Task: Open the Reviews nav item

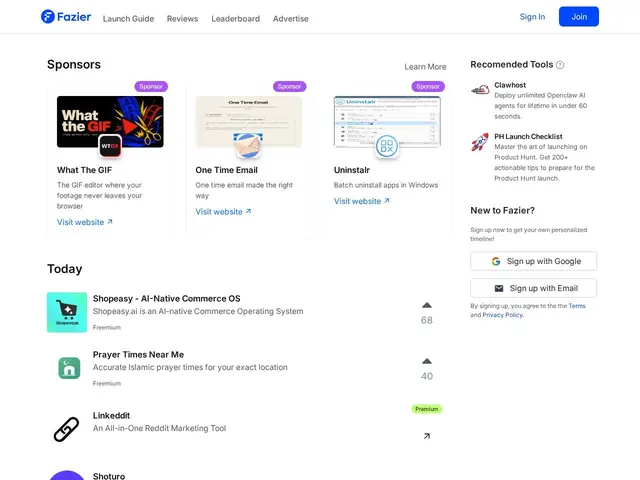Action: (x=182, y=19)
